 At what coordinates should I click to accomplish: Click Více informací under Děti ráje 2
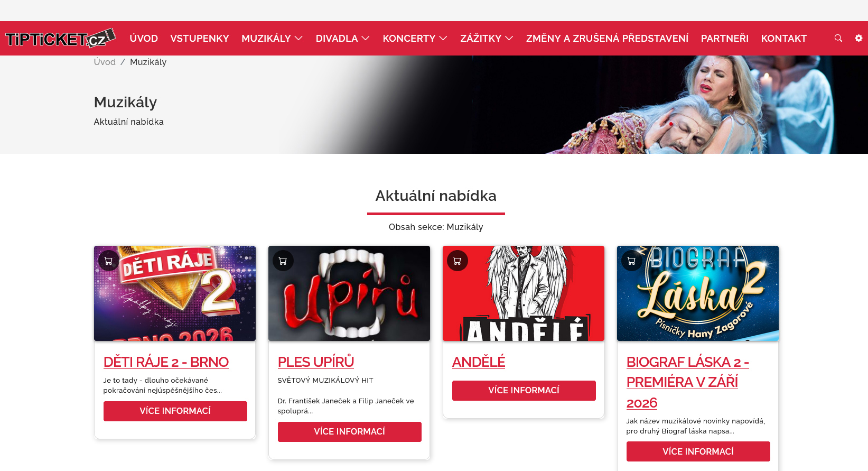[175, 411]
